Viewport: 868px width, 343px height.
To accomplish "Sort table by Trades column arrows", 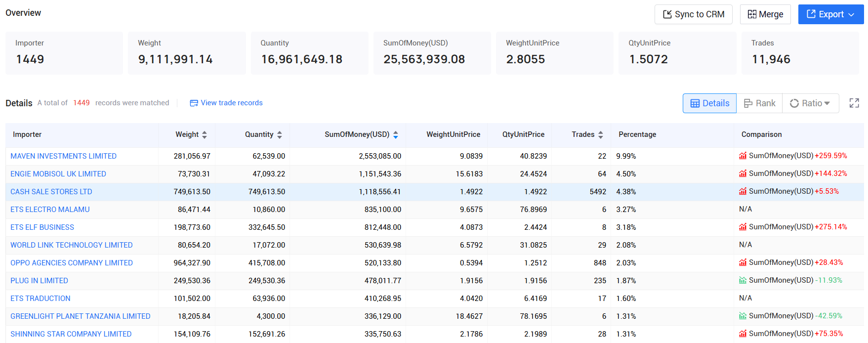I will pyautogui.click(x=601, y=134).
